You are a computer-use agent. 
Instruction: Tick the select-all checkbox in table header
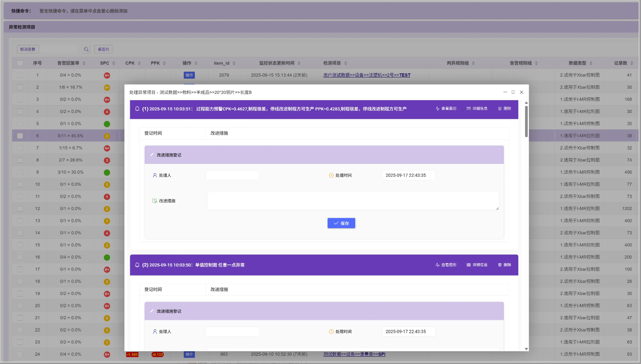[x=20, y=63]
